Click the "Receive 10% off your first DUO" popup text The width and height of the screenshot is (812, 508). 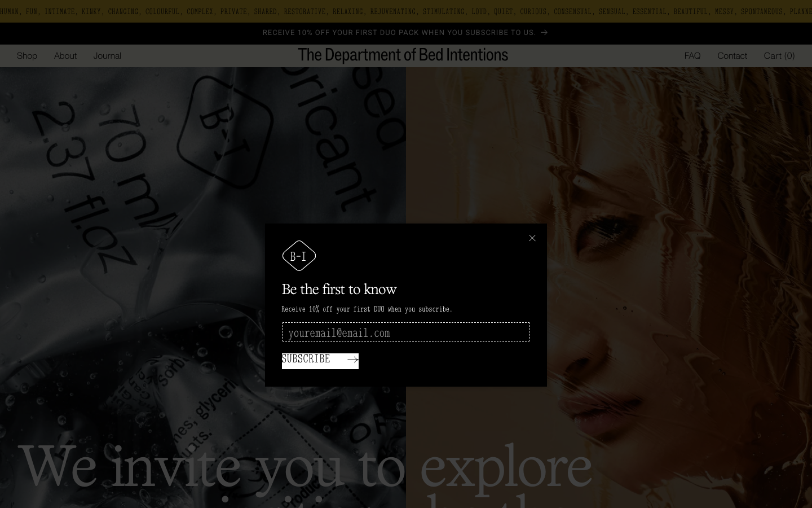click(x=367, y=309)
